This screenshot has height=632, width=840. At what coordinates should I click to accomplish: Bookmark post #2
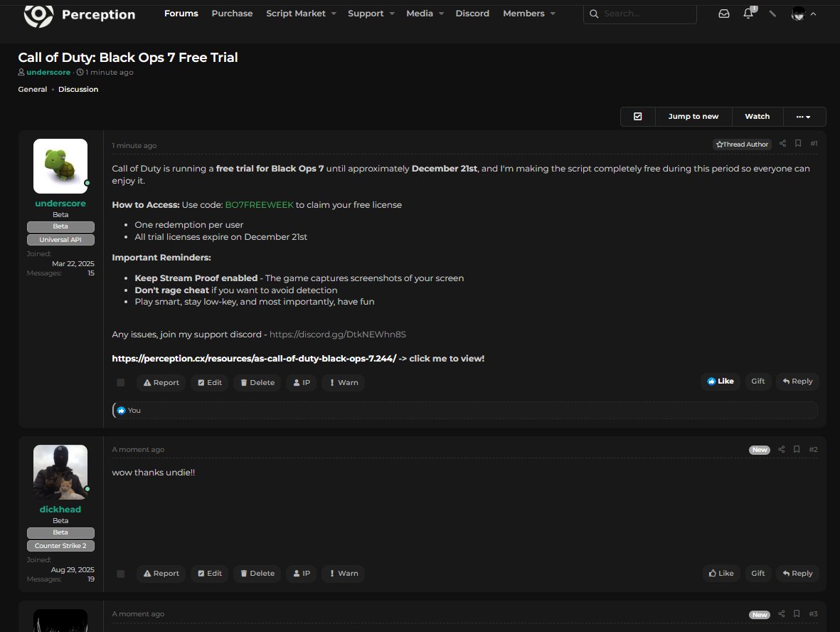click(797, 449)
